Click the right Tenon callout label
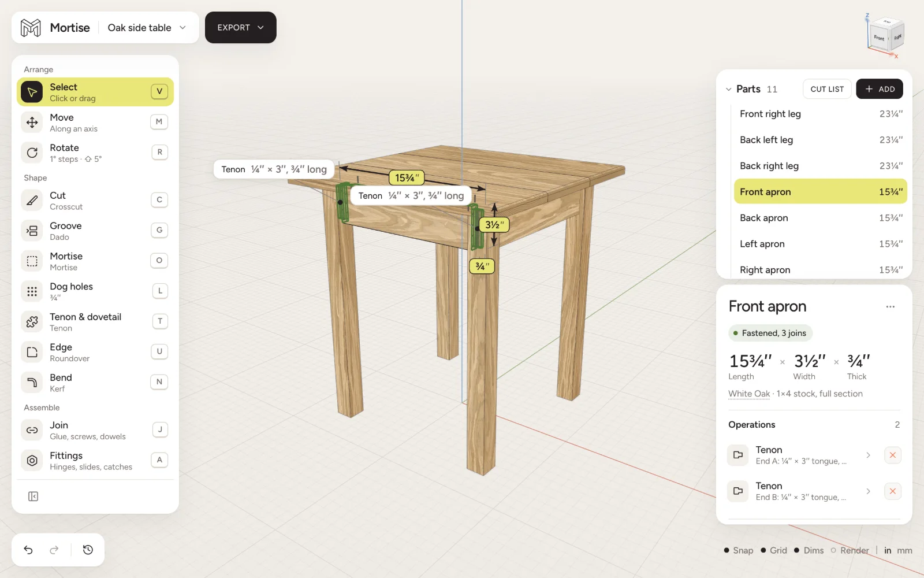The width and height of the screenshot is (924, 578). click(411, 196)
